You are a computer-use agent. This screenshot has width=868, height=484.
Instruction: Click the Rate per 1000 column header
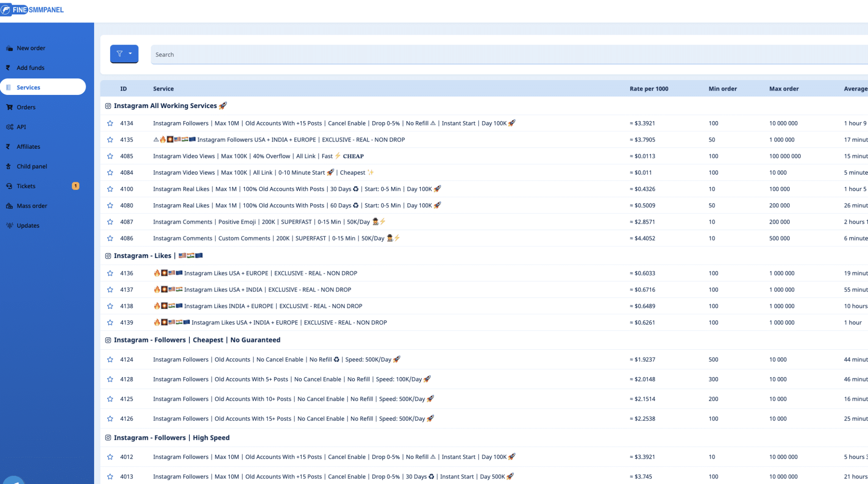pos(648,89)
